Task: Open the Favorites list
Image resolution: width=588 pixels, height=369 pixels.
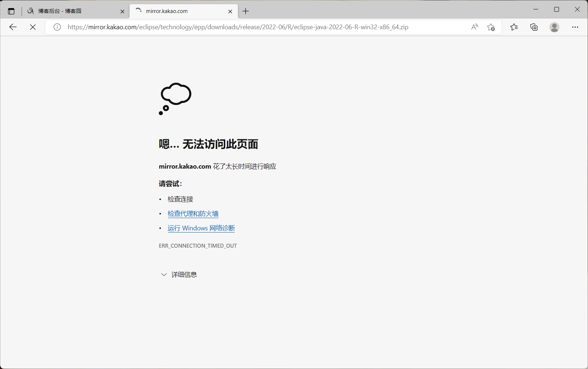Action: tap(514, 27)
